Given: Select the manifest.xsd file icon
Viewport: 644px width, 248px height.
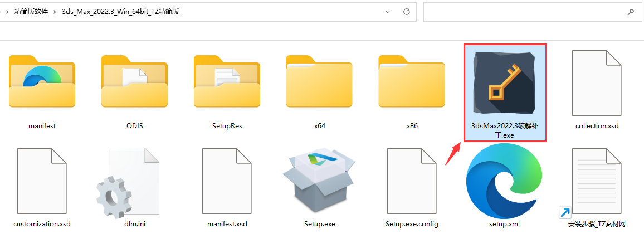Looking at the screenshot, I should click(227, 181).
